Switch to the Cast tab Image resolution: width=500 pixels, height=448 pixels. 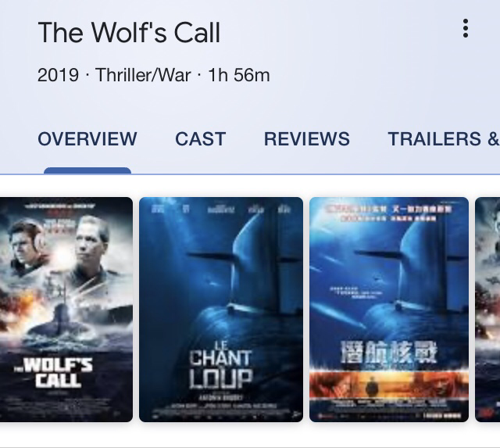(201, 139)
